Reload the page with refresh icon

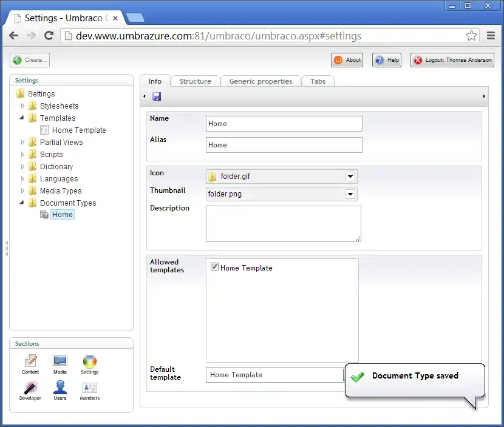[x=49, y=36]
